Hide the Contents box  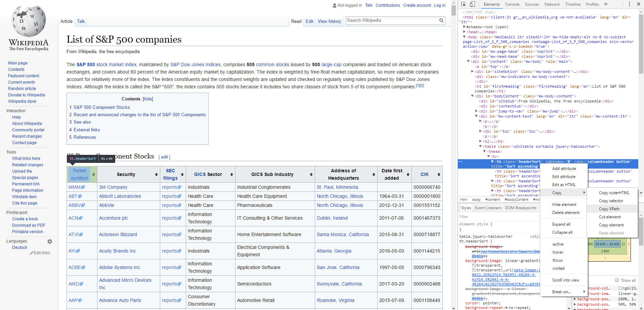coord(147,99)
